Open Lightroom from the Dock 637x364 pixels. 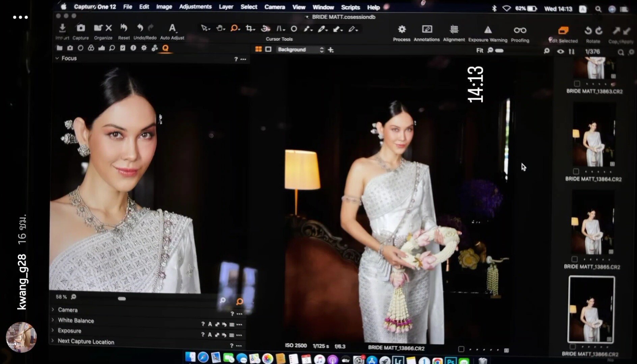coord(398,360)
